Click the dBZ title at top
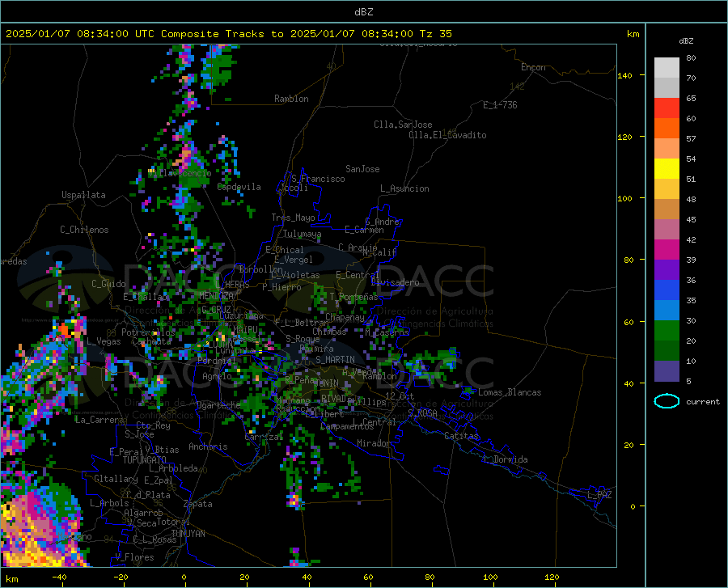The width and height of the screenshot is (728, 588). (363, 12)
